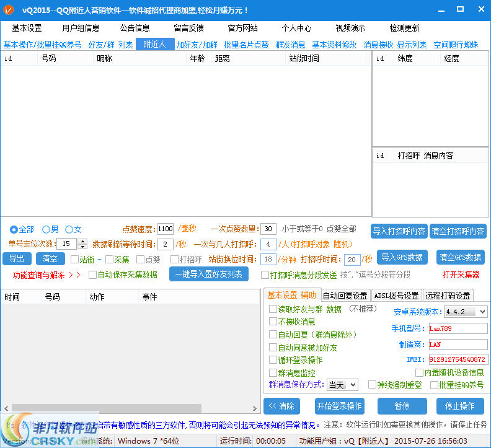This screenshot has height=448, width=491.
Task: Expand the 群消息保存方式 dropdown
Action: click(353, 385)
